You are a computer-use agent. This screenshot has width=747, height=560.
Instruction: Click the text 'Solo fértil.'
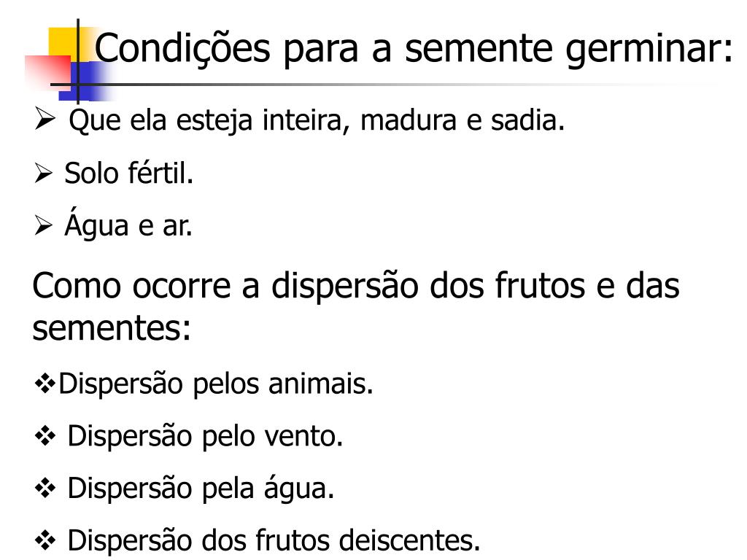129,174
